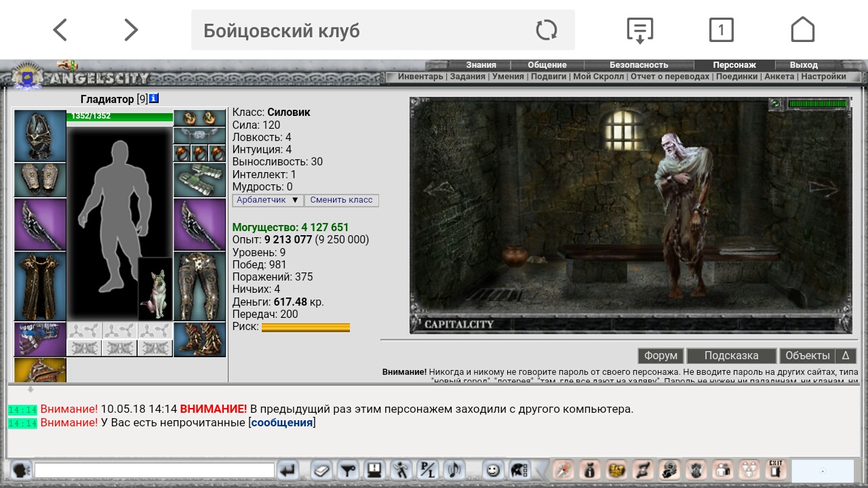
Task: Click the leg armor pants slot
Action: pyautogui.click(x=199, y=286)
